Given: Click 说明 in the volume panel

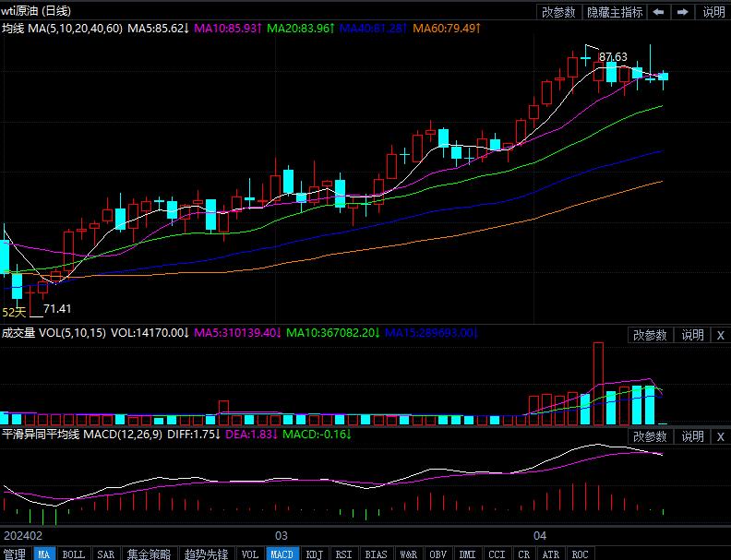Looking at the screenshot, I should [692, 335].
